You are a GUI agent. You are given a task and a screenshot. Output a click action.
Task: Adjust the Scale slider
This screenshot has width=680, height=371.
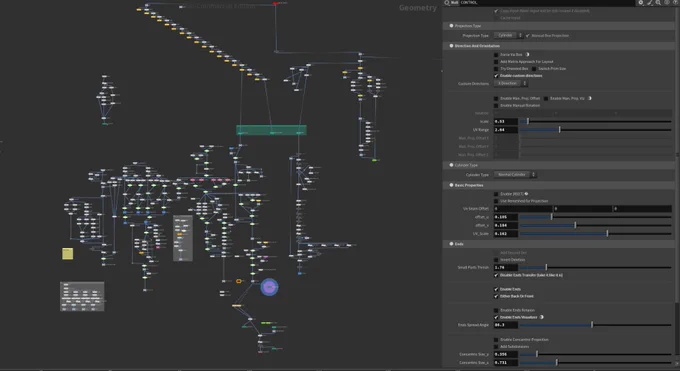596,121
